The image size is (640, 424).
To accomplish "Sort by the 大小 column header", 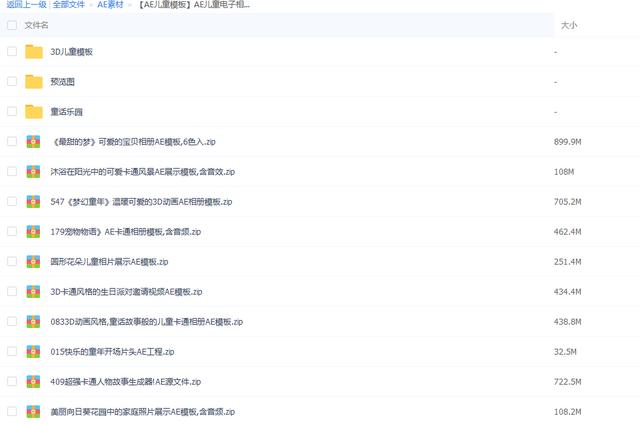I will [x=569, y=25].
